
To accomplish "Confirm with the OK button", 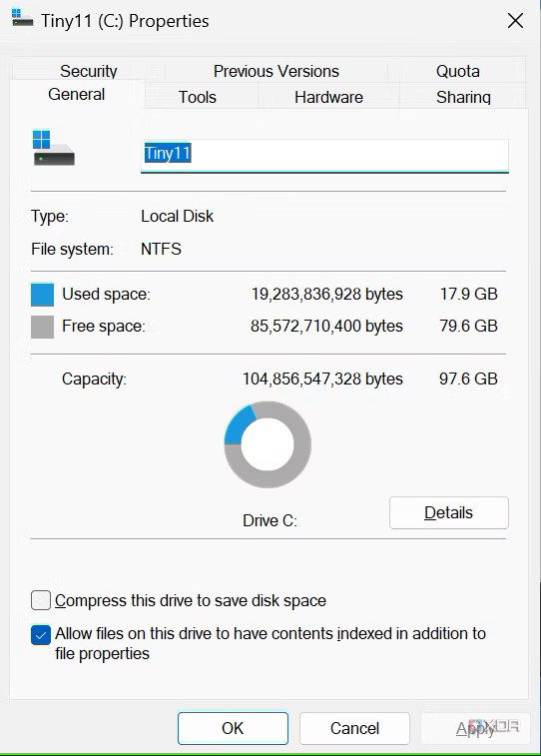I will coord(233,728).
